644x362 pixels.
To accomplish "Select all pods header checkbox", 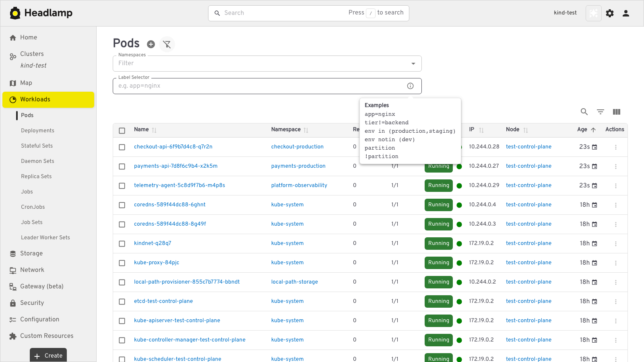I will click(x=122, y=130).
